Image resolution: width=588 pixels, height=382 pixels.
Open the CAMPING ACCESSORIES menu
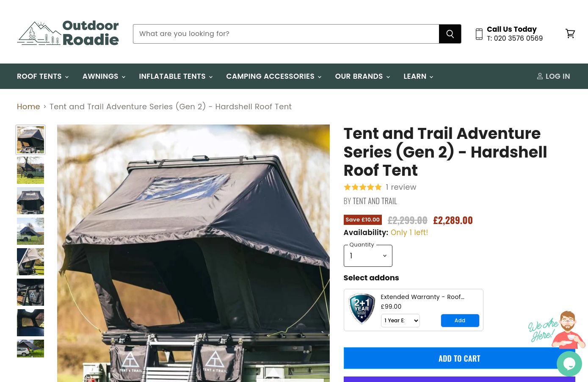pyautogui.click(x=274, y=76)
